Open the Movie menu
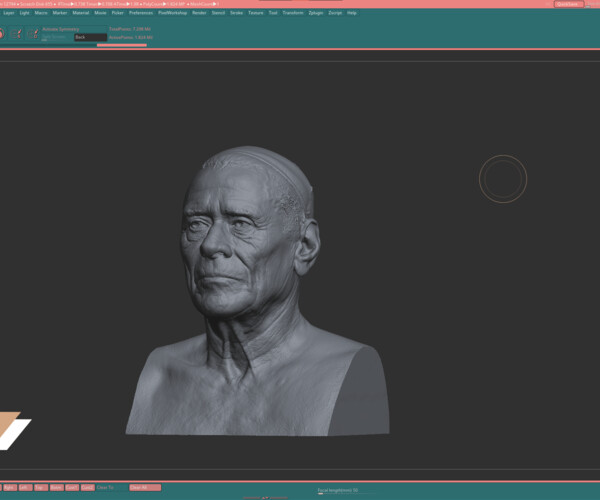The height and width of the screenshot is (500, 600). (x=100, y=13)
